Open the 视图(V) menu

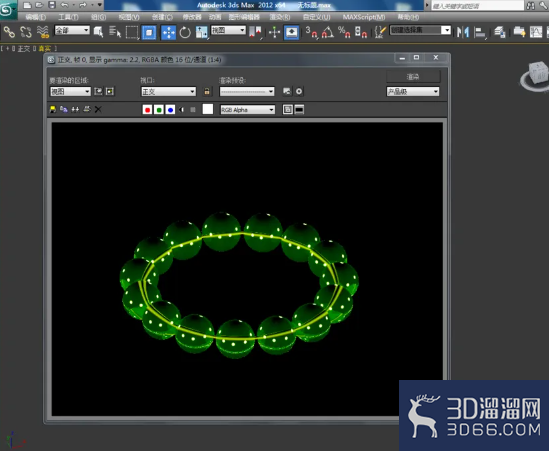[129, 17]
